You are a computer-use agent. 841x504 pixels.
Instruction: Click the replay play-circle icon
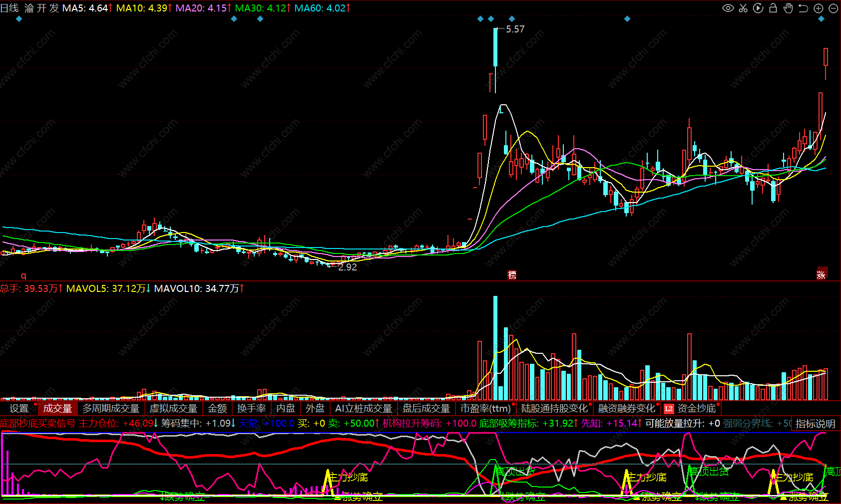click(x=758, y=8)
